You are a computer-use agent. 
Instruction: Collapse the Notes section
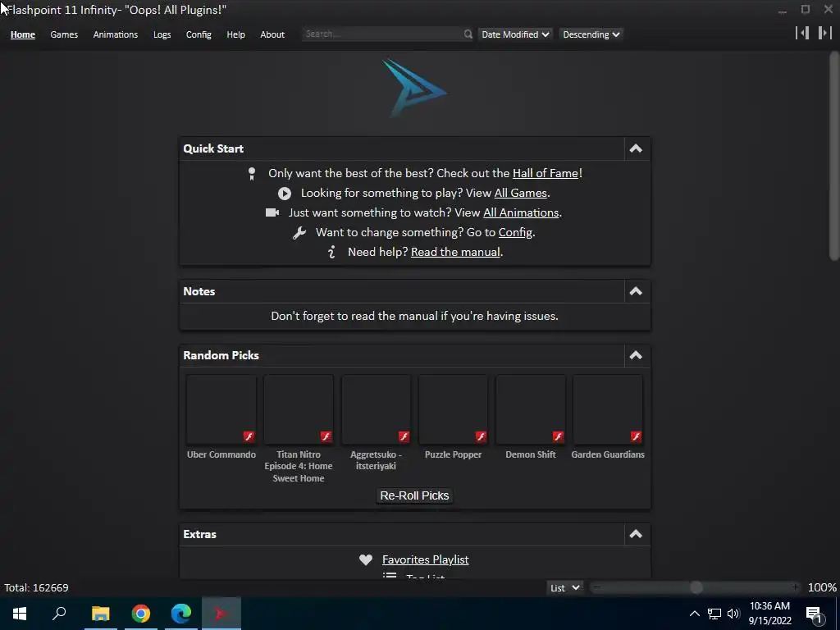pos(636,291)
